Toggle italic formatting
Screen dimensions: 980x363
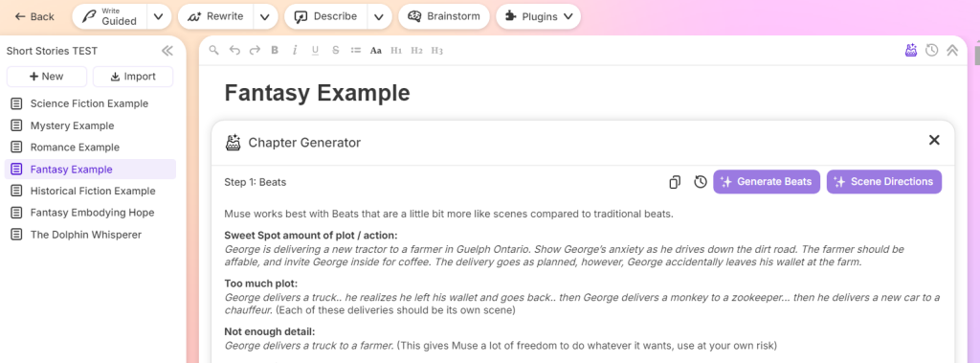tap(295, 51)
